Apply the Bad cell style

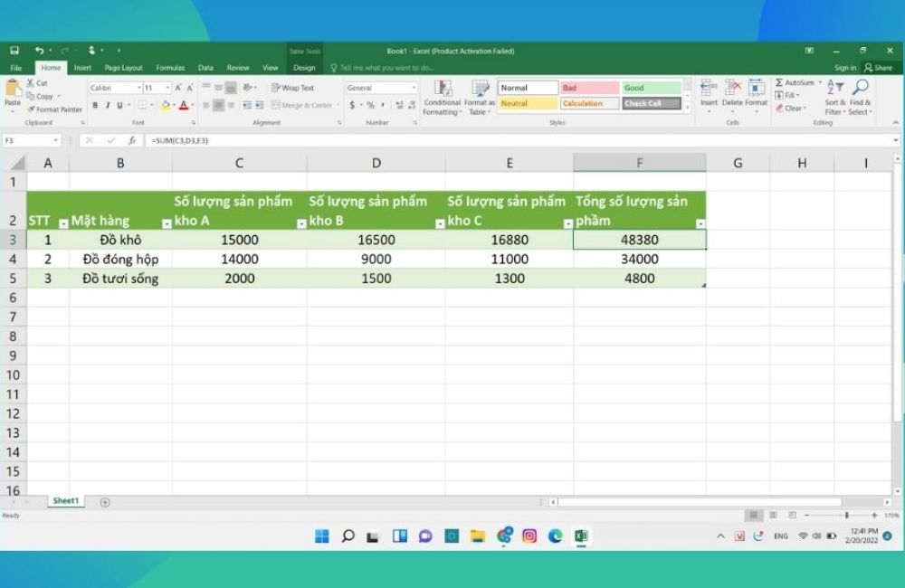pyautogui.click(x=589, y=88)
